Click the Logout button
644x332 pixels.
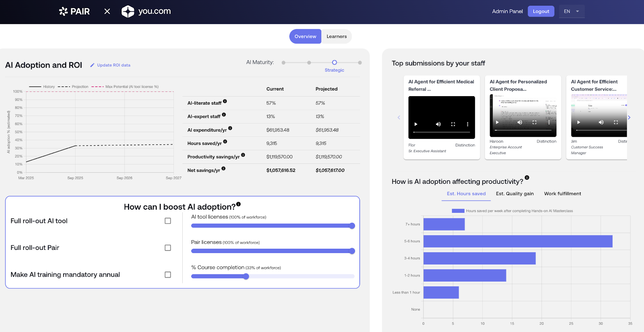(x=541, y=11)
